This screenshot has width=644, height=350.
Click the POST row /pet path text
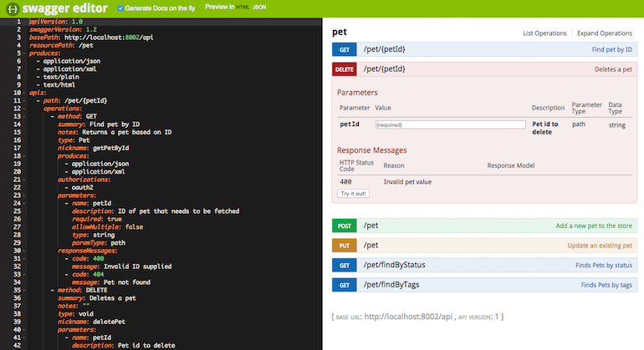coord(371,226)
